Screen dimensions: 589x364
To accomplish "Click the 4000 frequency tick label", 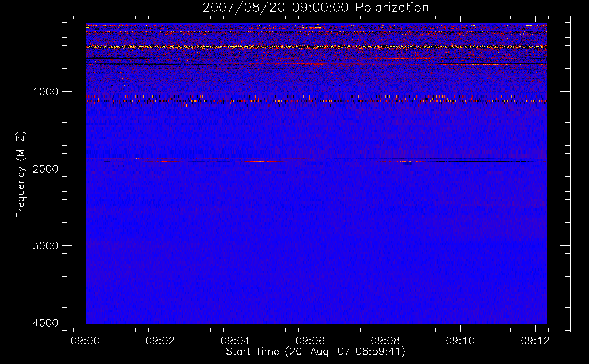I will [46, 323].
